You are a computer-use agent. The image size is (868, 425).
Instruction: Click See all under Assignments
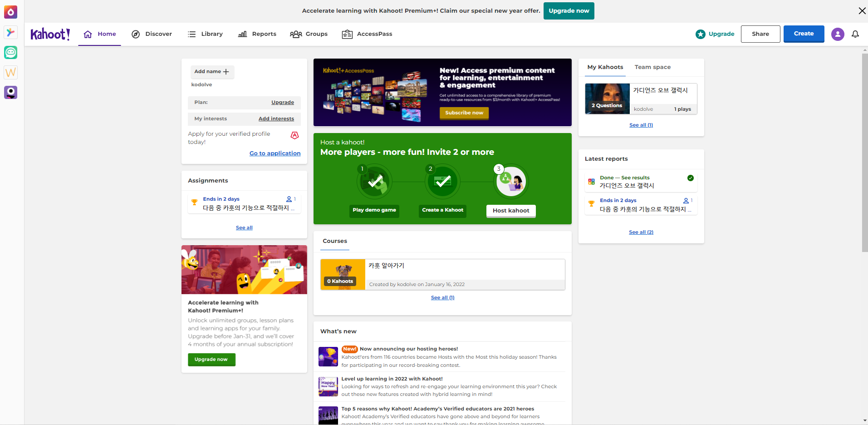point(244,228)
